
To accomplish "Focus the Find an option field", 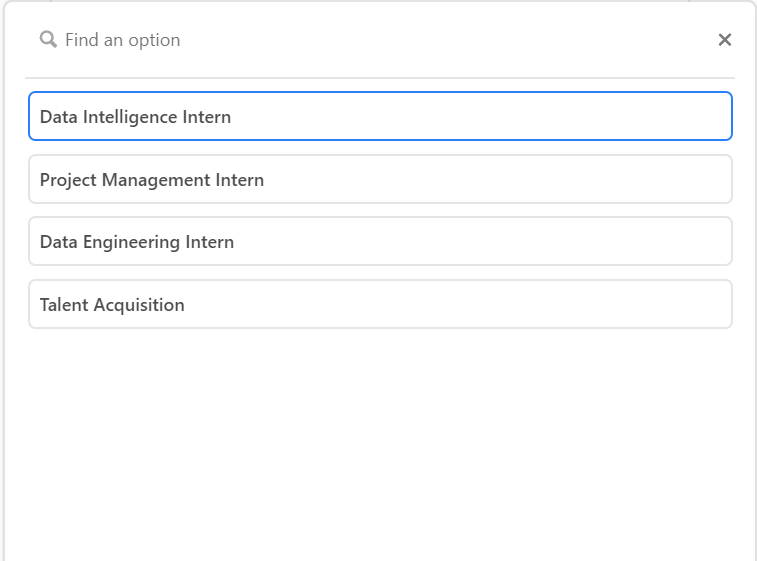I will click(377, 40).
